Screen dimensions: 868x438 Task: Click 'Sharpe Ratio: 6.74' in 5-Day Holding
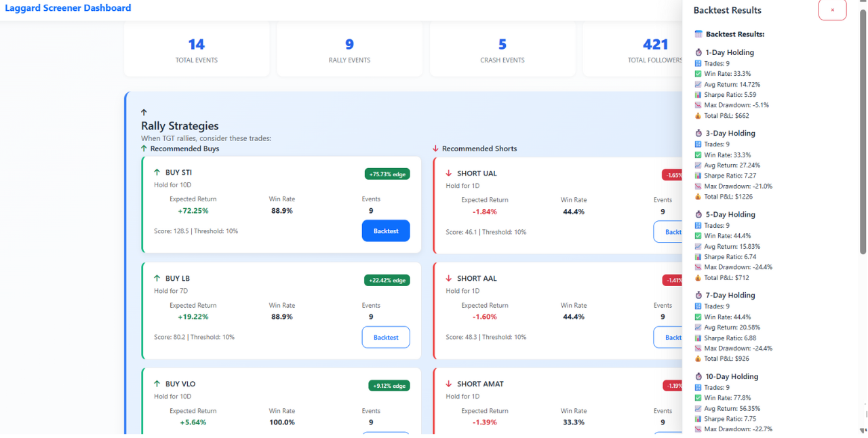click(x=730, y=257)
